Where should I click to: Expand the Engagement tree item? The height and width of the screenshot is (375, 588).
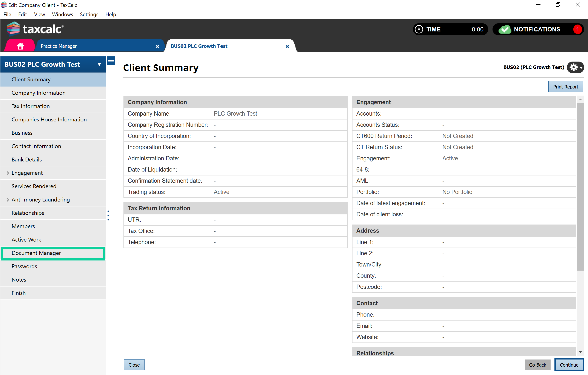[x=8, y=173]
